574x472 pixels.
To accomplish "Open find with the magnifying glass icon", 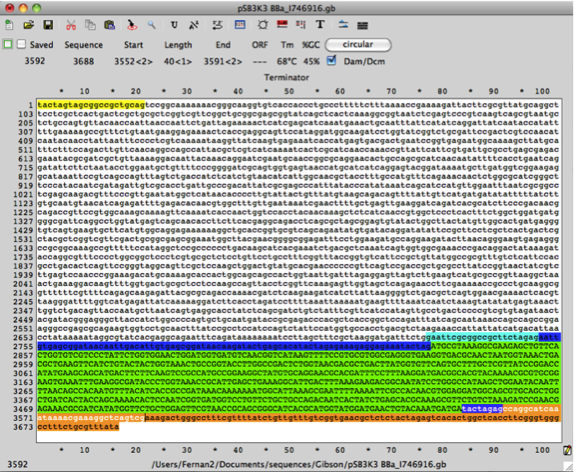I will click(x=152, y=25).
